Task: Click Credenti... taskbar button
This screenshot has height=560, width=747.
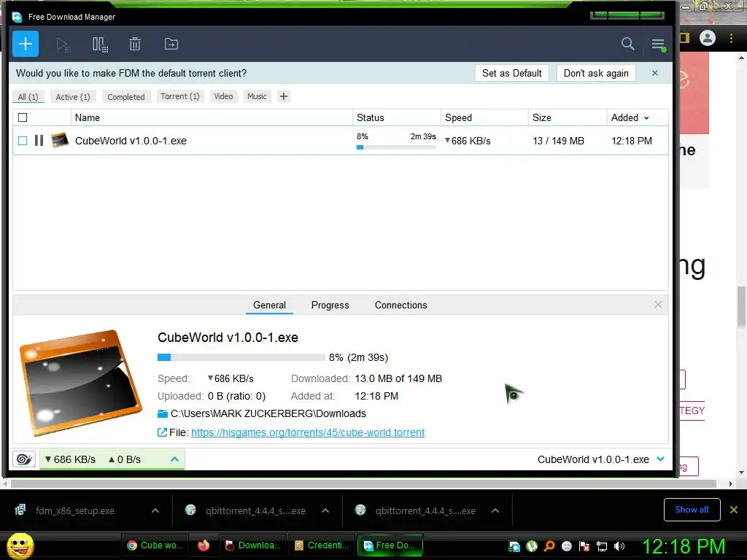Action: (x=322, y=545)
